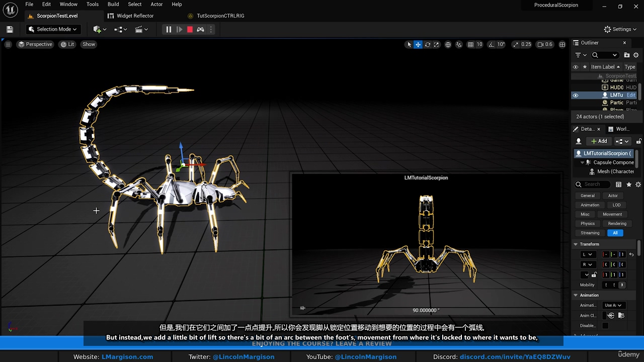Open the play options three-dots menu
644x362 pixels.
click(x=211, y=29)
